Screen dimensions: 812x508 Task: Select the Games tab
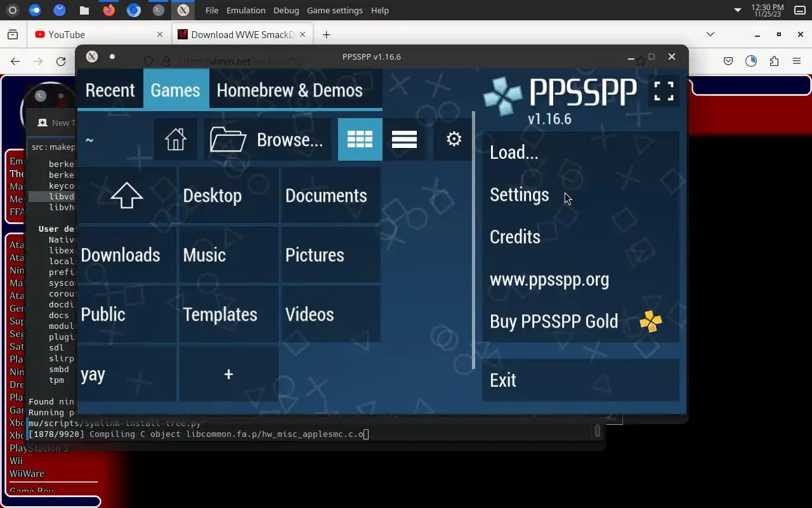(176, 90)
